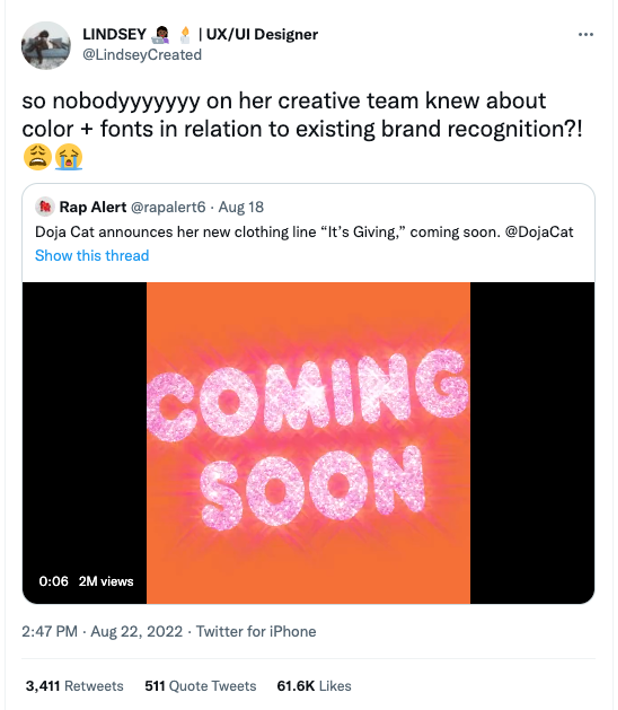Click the 2M views label
Screen dimensions: 618x710
click(106, 581)
